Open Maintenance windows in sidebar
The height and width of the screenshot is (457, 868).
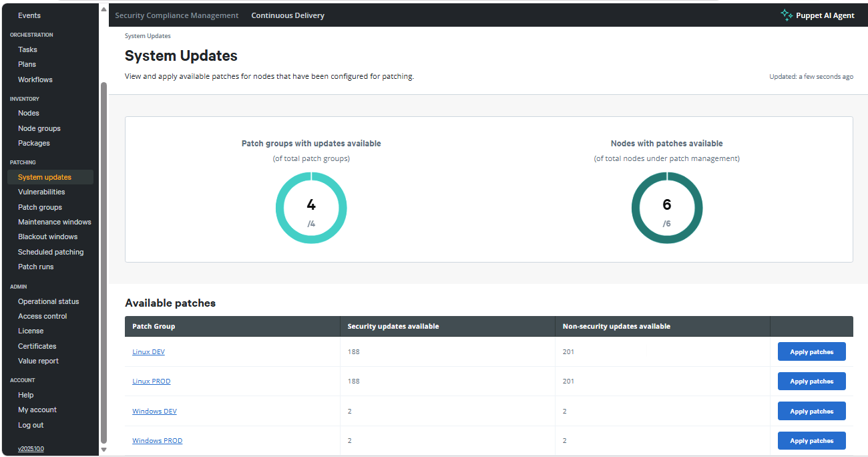[x=55, y=222]
